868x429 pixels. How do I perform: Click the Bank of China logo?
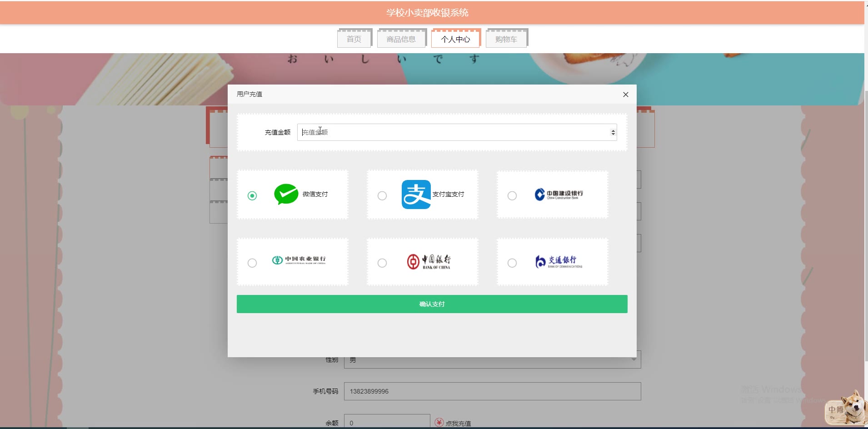tap(429, 261)
